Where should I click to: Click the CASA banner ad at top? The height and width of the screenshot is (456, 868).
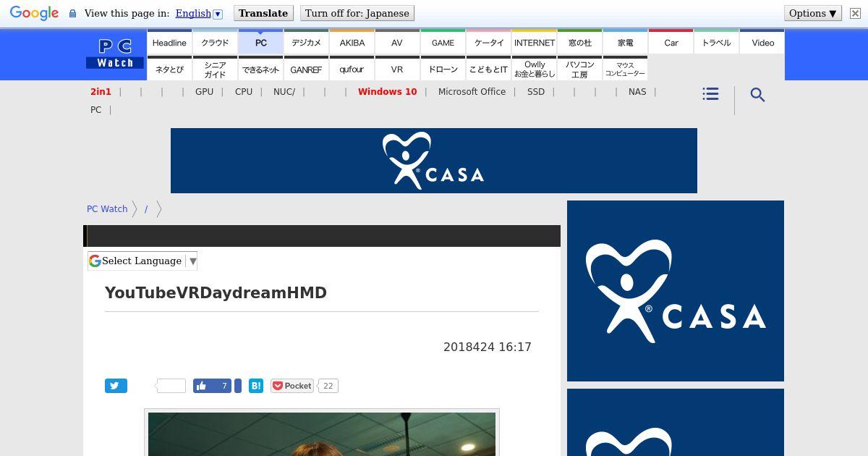434,161
